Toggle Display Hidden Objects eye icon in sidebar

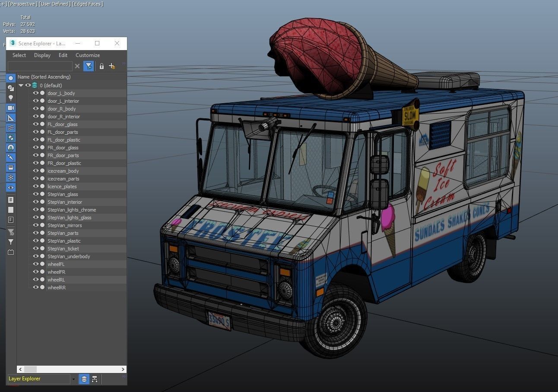[x=11, y=187]
